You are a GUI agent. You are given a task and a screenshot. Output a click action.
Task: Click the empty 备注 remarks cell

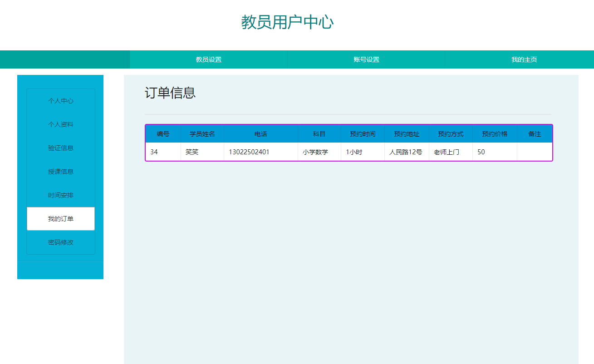point(535,152)
